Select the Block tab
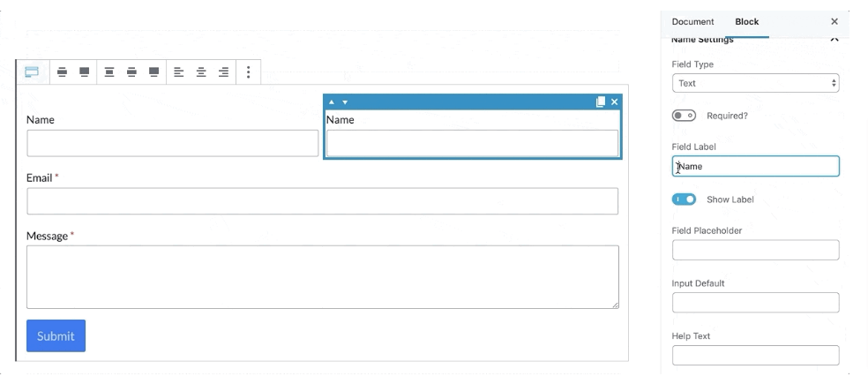 (747, 21)
